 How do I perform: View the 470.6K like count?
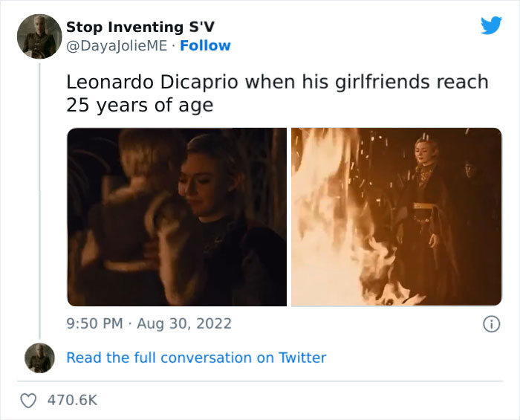pyautogui.click(x=72, y=400)
